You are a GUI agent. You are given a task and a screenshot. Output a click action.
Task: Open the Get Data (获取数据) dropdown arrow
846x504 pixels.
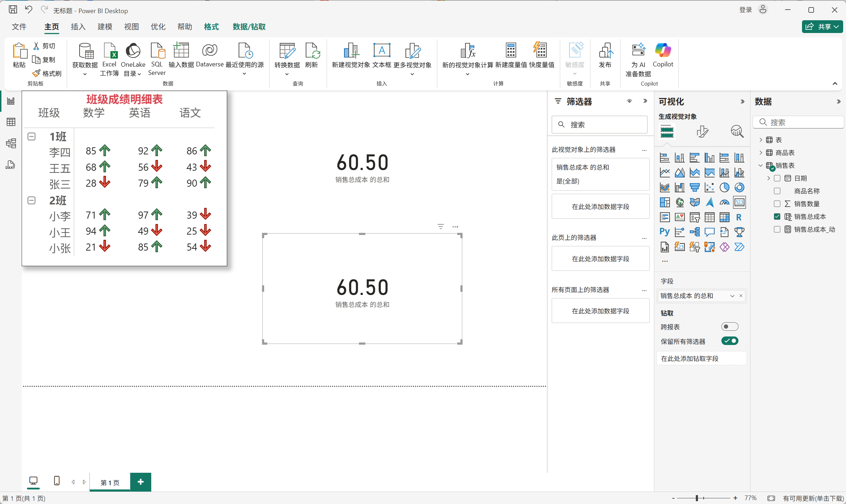[x=85, y=74]
